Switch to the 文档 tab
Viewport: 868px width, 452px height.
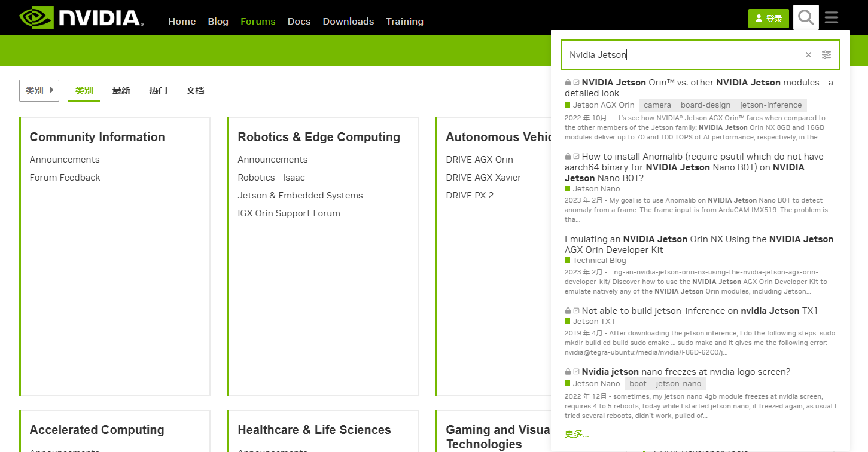click(195, 91)
